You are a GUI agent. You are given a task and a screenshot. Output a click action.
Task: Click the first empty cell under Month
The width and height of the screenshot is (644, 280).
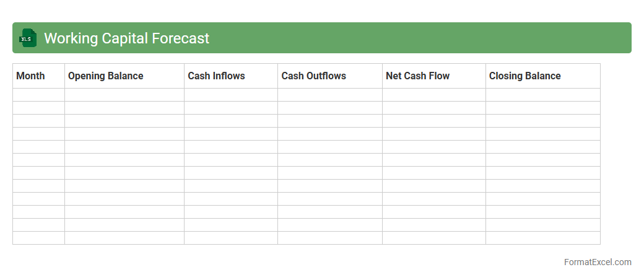38,95
